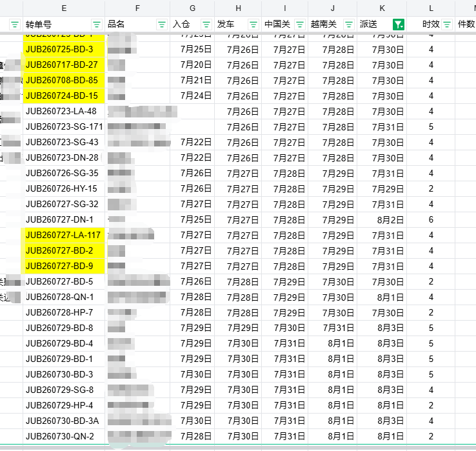Click 时效 value 6 in JUB260727-DN-1 row

click(431, 219)
